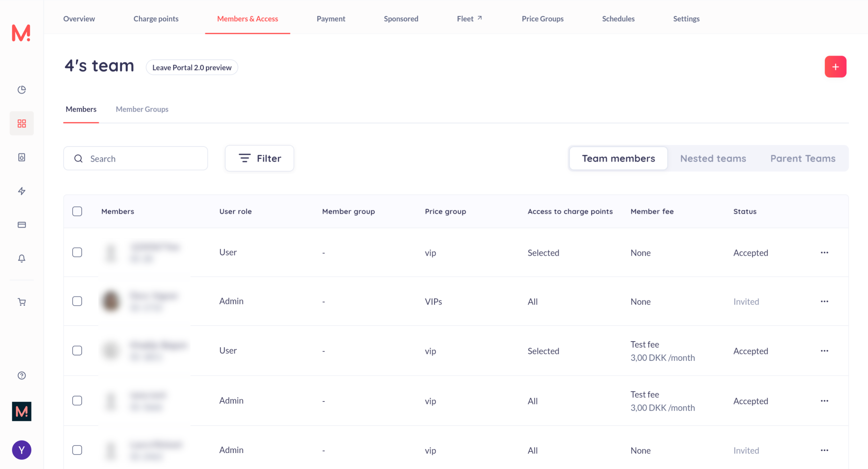
Task: Open the charge point device sidebar icon
Action: point(22,157)
